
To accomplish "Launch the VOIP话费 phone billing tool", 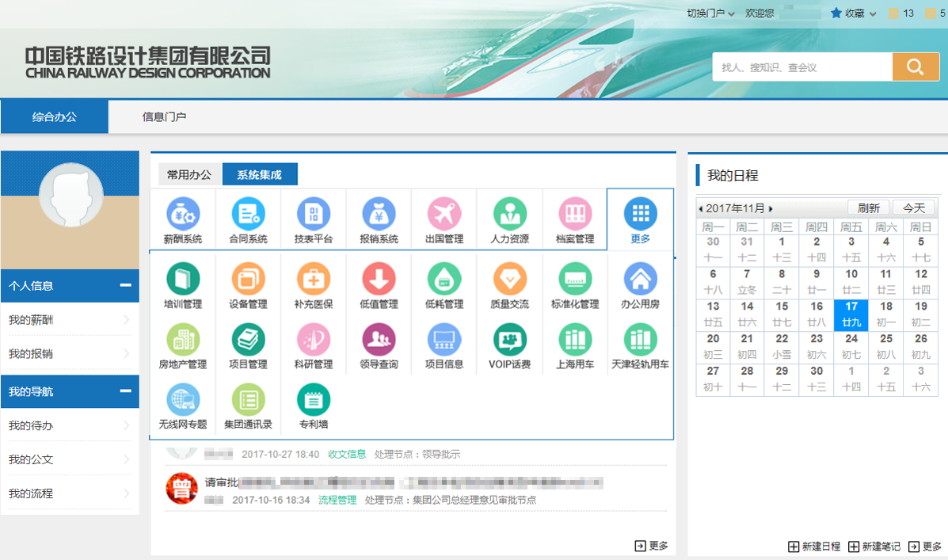I will point(509,346).
